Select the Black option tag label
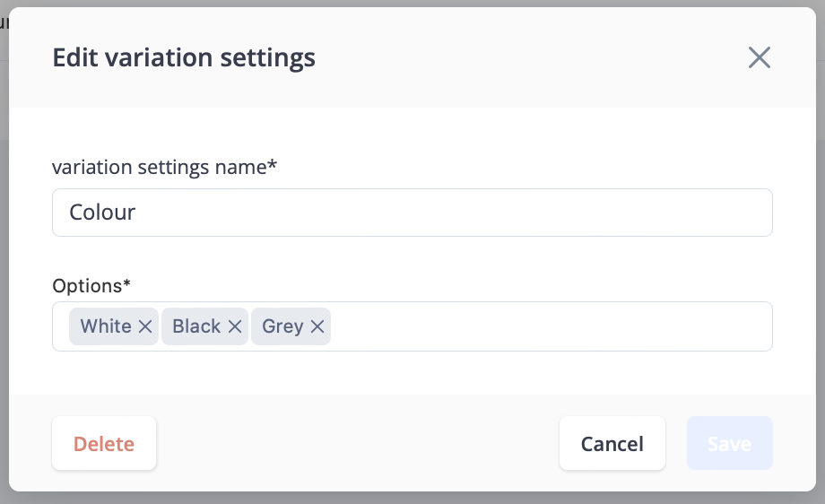 196,326
